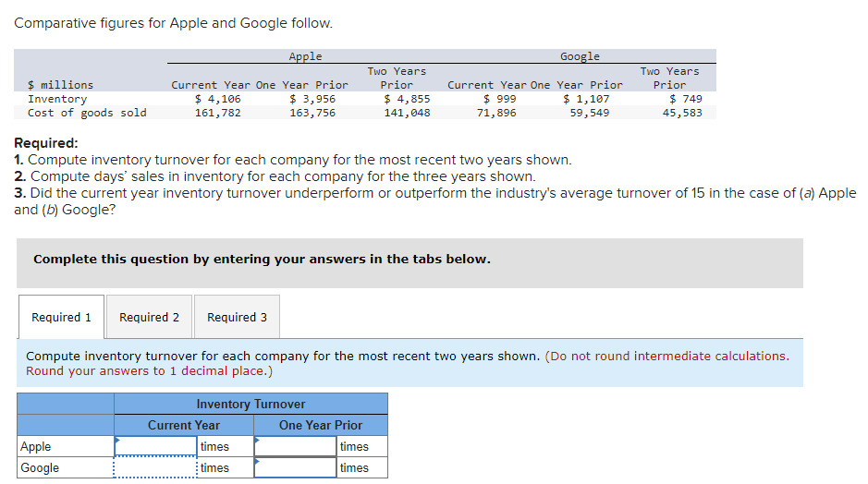The width and height of the screenshot is (868, 484).
Task: Select Google inventory value $ 999
Action: pos(499,99)
